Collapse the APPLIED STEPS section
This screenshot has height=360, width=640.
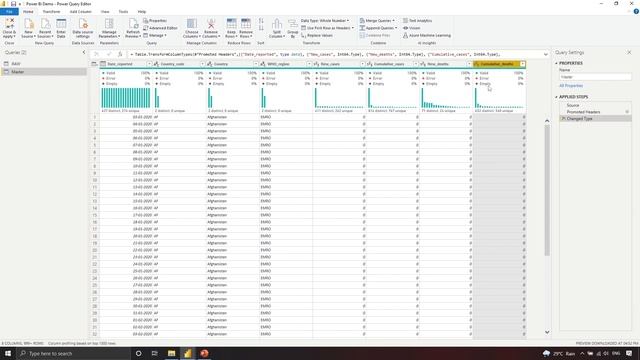tap(556, 97)
